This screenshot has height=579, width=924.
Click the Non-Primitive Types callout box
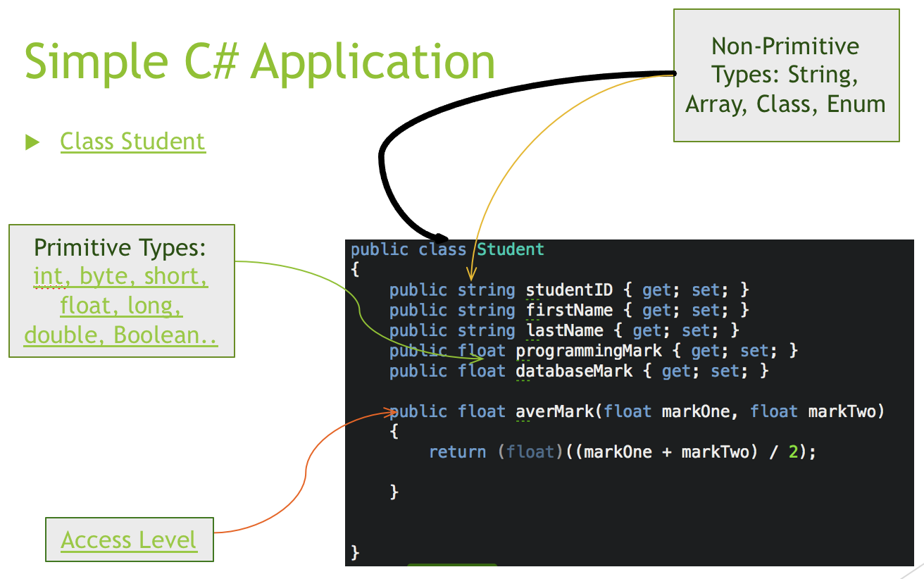pyautogui.click(x=786, y=75)
